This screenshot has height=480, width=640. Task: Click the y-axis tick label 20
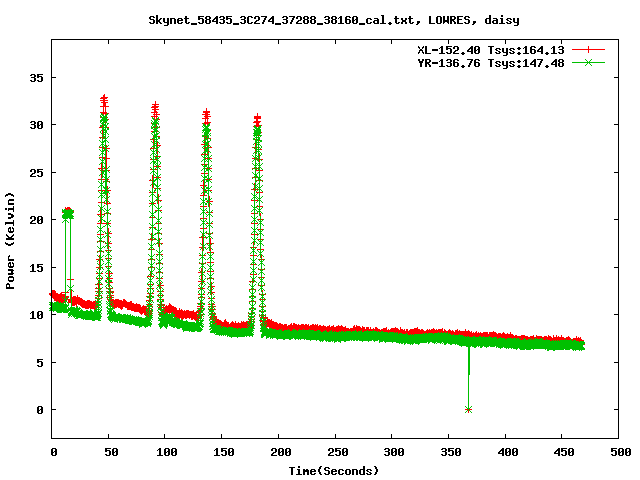point(36,220)
